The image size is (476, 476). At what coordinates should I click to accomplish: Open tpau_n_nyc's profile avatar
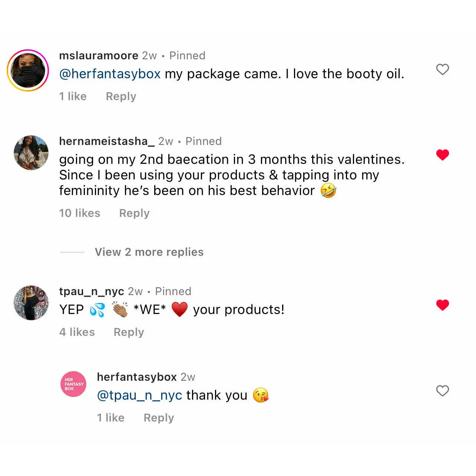(31, 303)
